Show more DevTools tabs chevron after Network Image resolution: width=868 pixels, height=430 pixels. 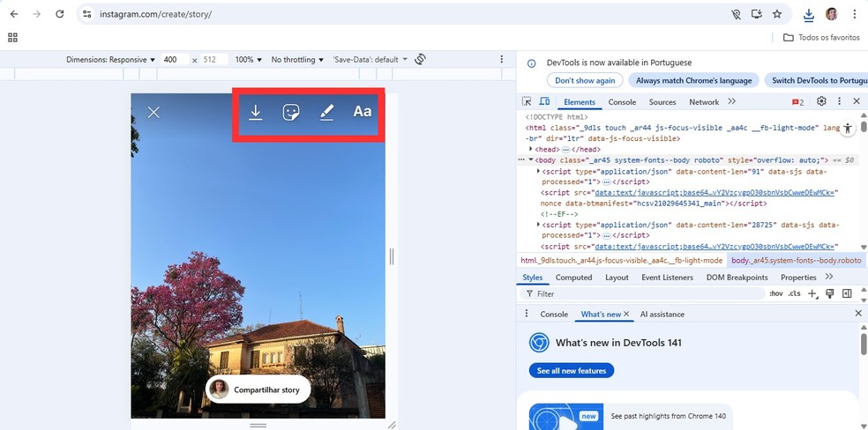732,101
